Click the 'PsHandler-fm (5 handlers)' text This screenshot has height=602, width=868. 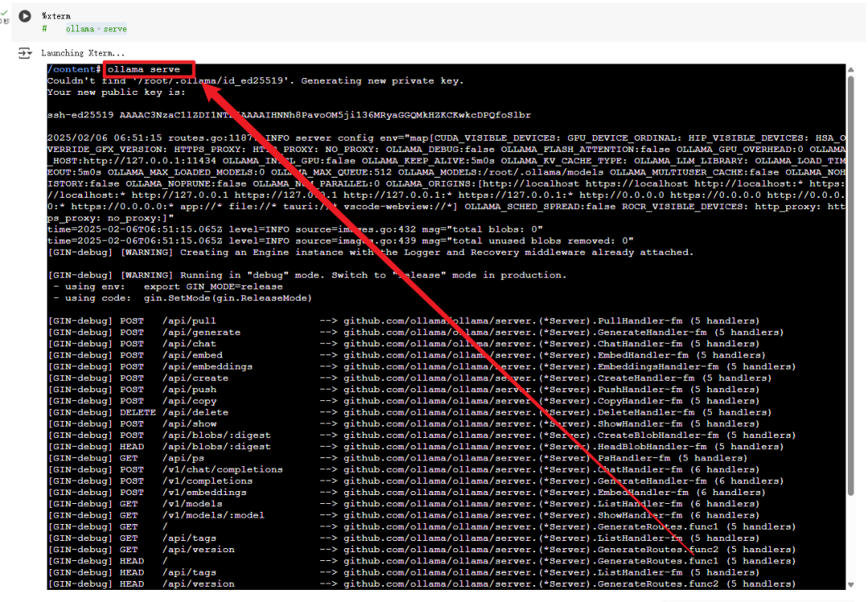coord(673,458)
